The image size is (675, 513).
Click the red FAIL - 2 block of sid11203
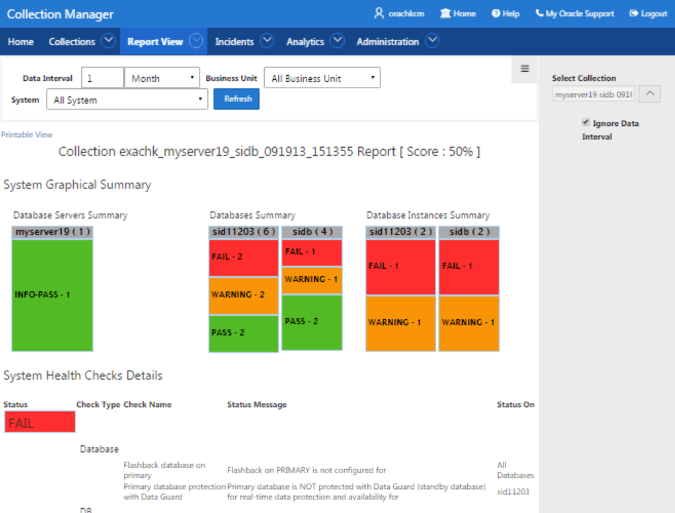pyautogui.click(x=244, y=257)
